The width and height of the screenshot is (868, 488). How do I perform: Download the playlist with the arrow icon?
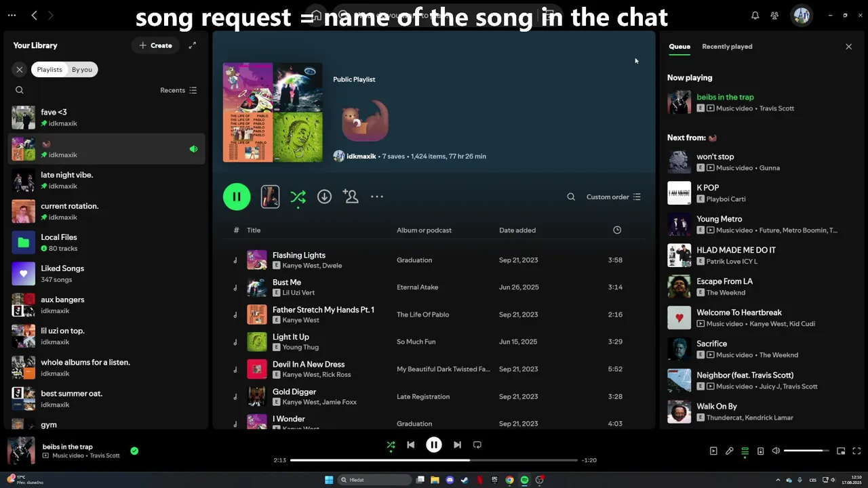pyautogui.click(x=324, y=197)
